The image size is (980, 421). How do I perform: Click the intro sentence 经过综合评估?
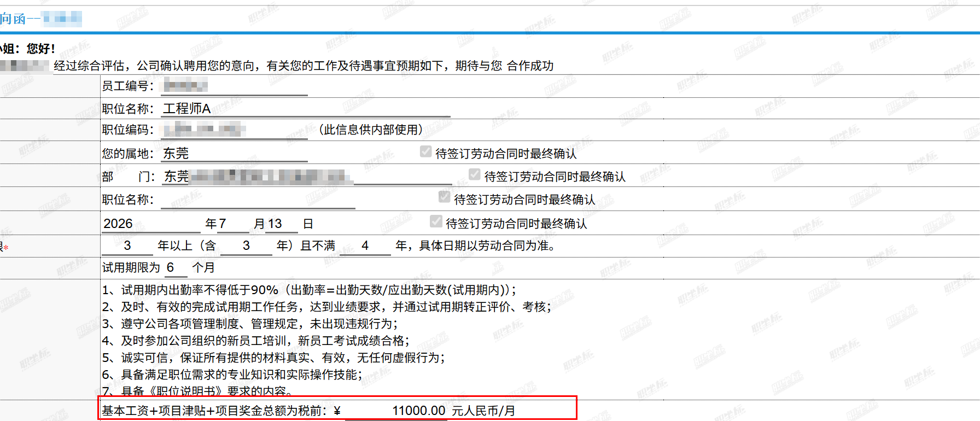[304, 66]
